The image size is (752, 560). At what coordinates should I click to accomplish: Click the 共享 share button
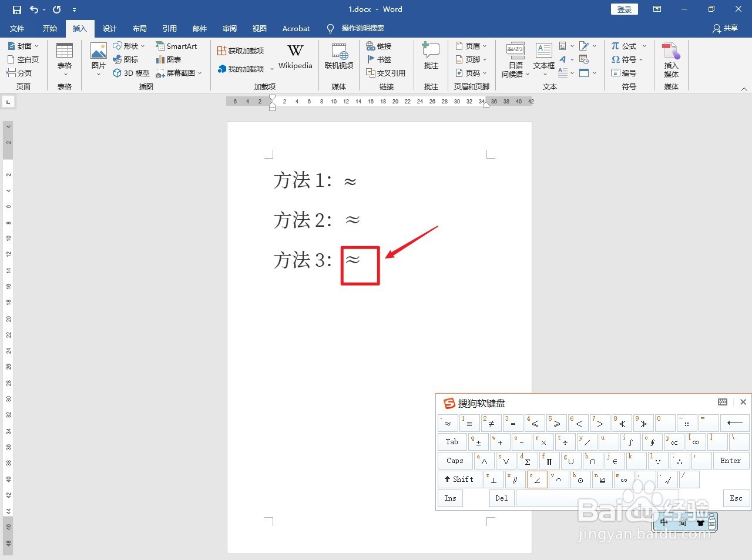tap(725, 28)
